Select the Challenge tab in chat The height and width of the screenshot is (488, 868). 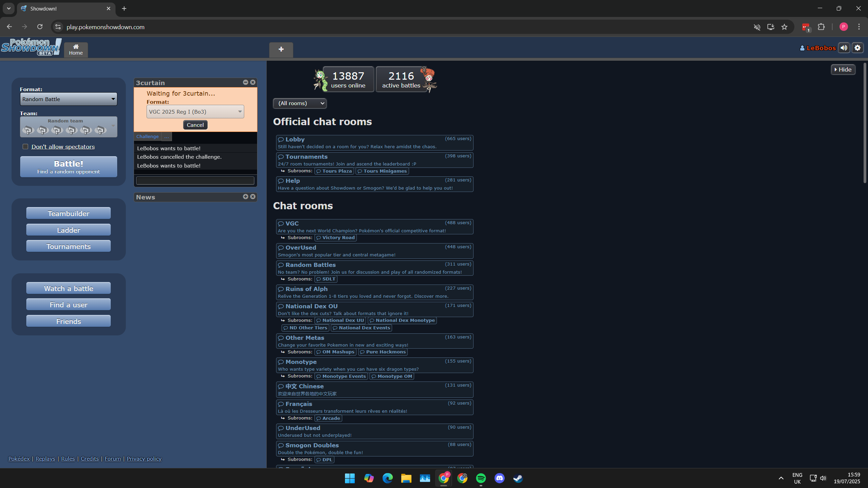coord(147,136)
